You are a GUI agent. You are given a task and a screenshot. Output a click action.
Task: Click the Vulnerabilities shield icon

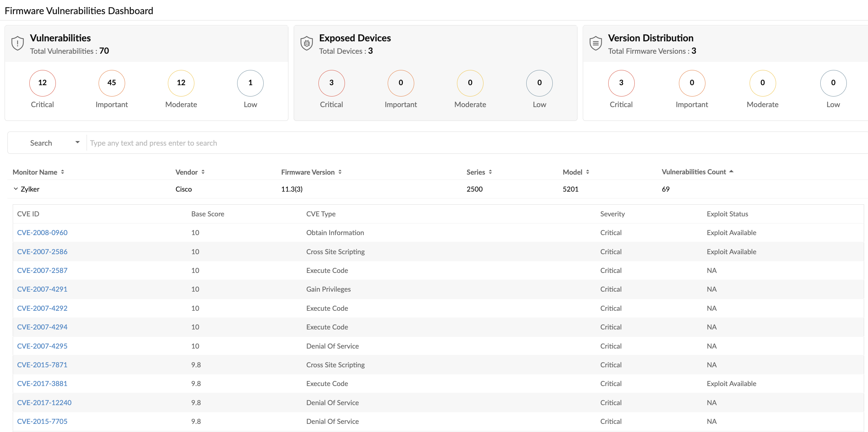[17, 43]
